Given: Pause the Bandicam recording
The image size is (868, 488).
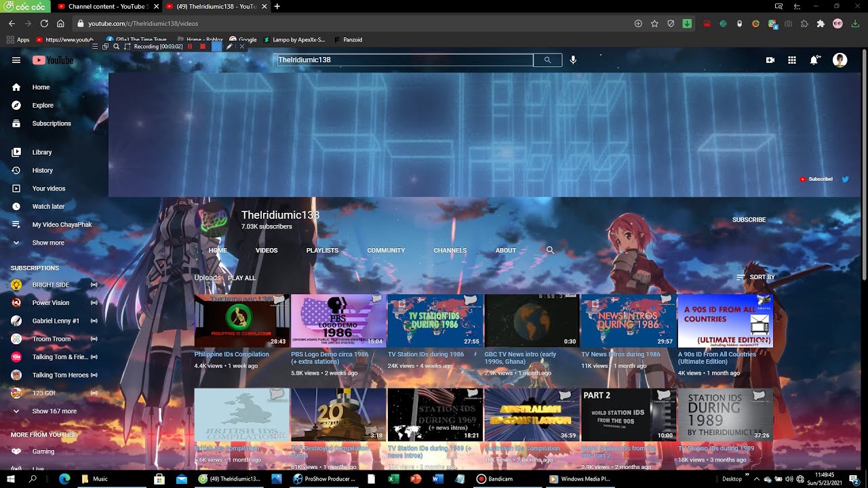Looking at the screenshot, I should [190, 47].
